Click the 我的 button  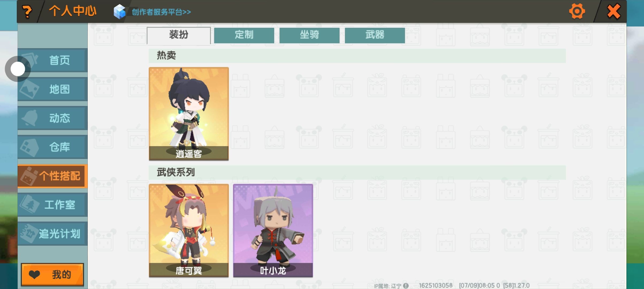[52, 275]
